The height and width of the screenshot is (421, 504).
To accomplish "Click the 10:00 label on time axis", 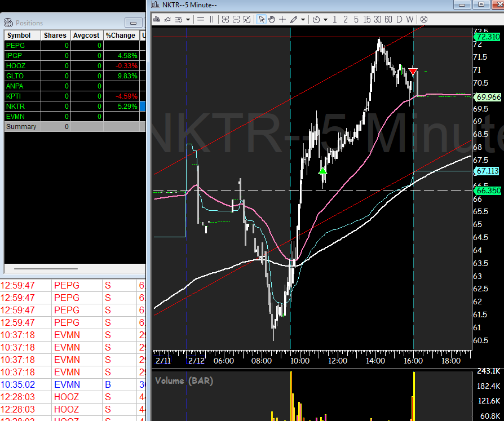I will 299,361.
